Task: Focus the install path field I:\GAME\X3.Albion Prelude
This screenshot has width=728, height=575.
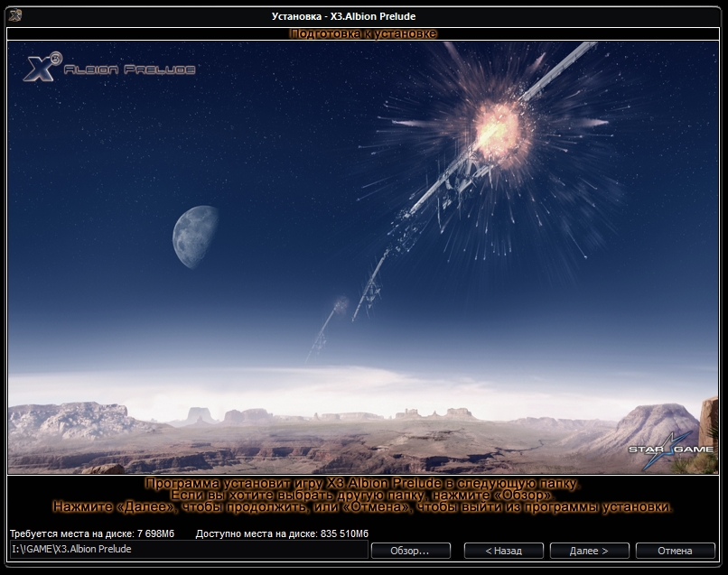Action: pyautogui.click(x=188, y=550)
